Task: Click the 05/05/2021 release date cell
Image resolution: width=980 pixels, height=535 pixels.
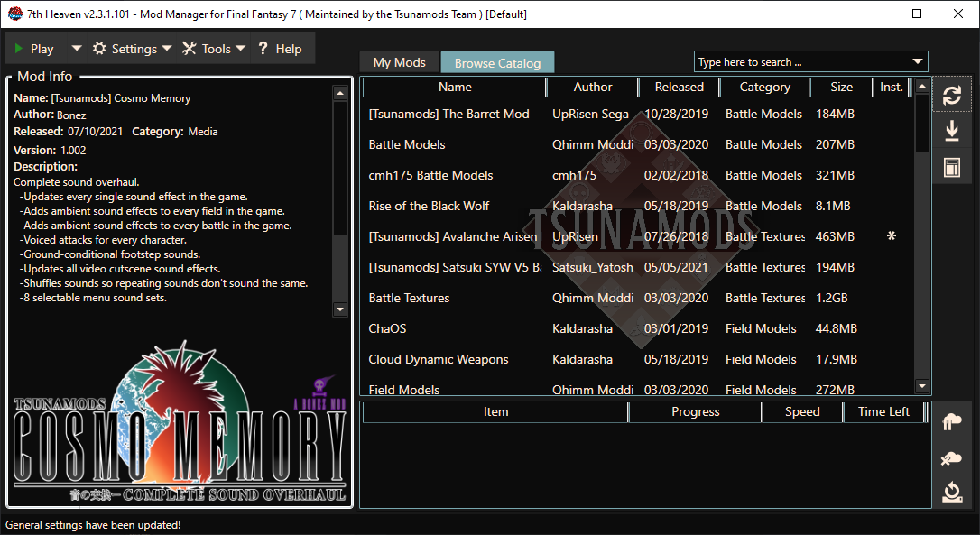Action: [x=676, y=267]
